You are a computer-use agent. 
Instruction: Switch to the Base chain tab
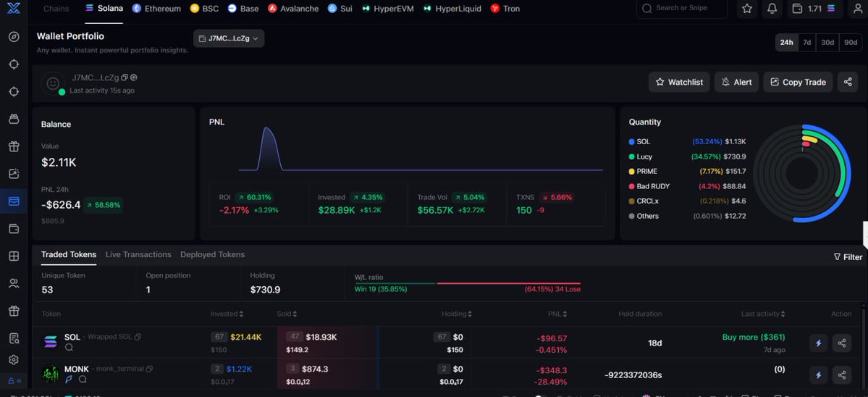point(243,9)
